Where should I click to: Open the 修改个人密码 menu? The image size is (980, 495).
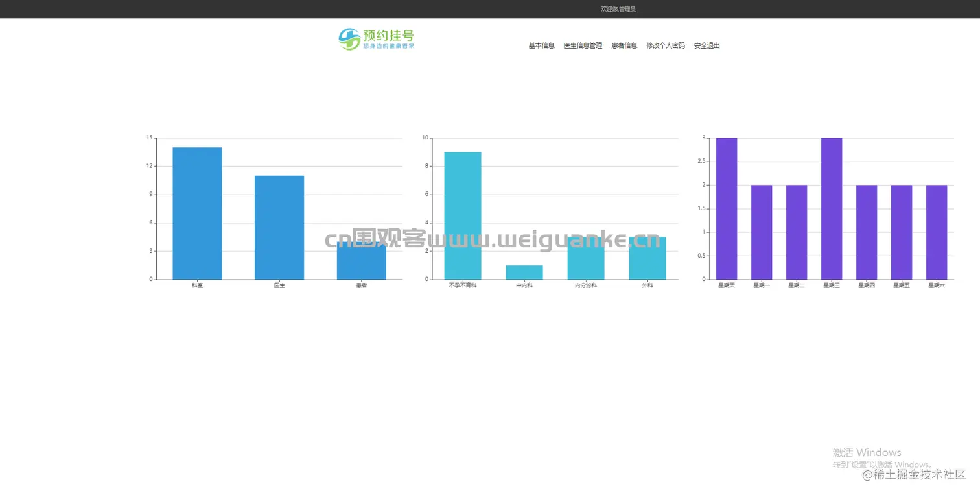click(x=666, y=45)
